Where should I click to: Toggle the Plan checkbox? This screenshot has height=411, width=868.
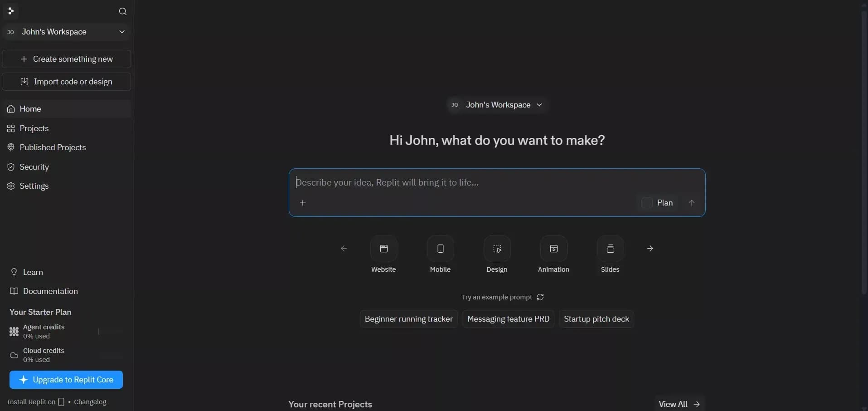click(647, 203)
